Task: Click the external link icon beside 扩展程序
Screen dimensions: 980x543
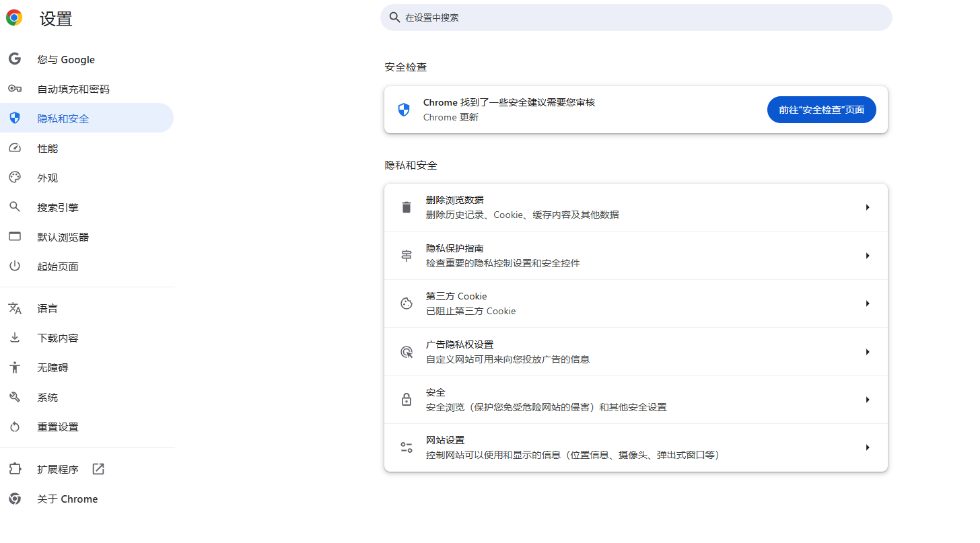Action: click(x=98, y=469)
